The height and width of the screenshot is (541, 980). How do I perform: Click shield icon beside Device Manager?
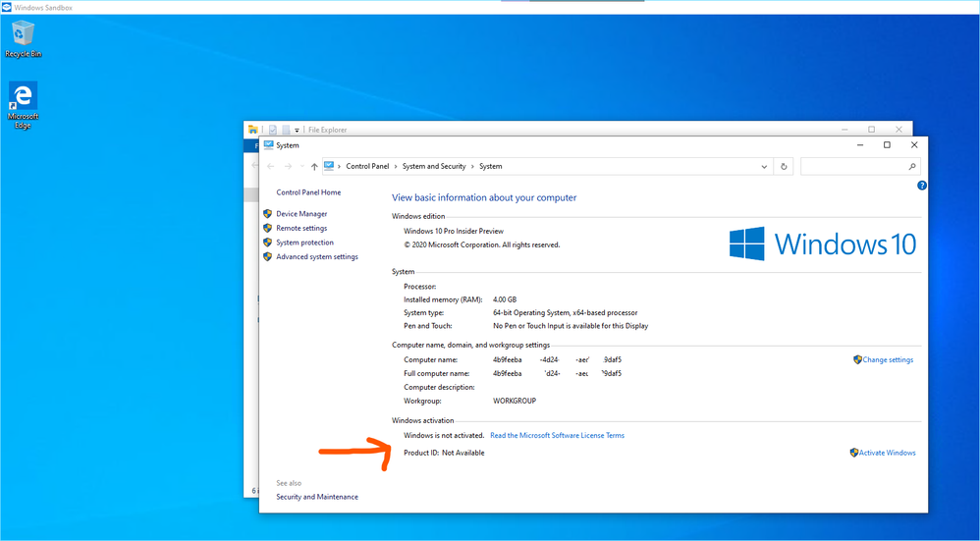267,214
